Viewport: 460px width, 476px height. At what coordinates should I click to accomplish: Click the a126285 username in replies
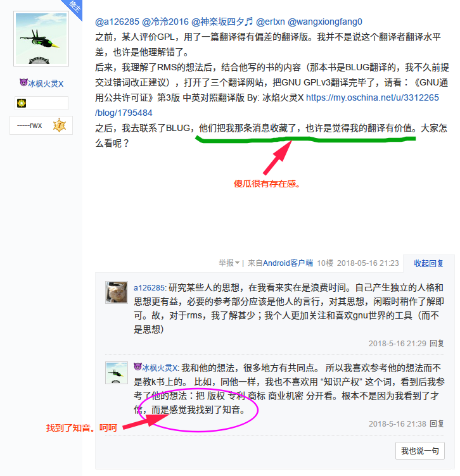[149, 288]
